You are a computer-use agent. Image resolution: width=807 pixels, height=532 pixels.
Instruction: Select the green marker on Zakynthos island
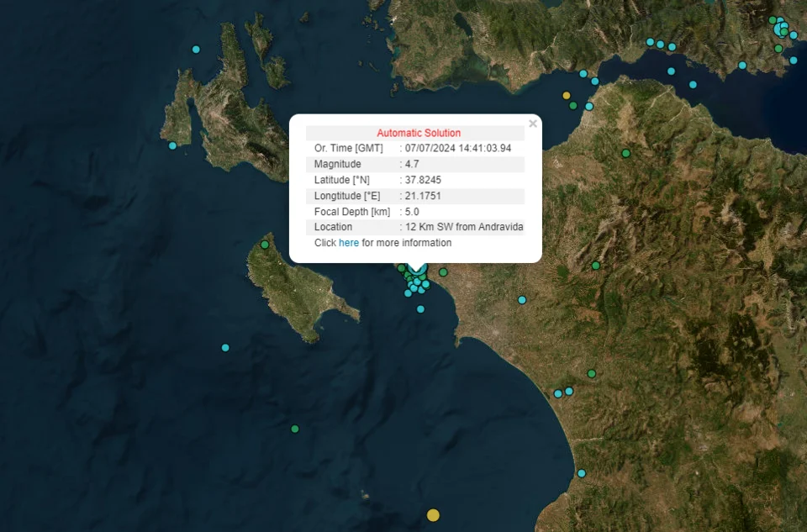tap(265, 245)
